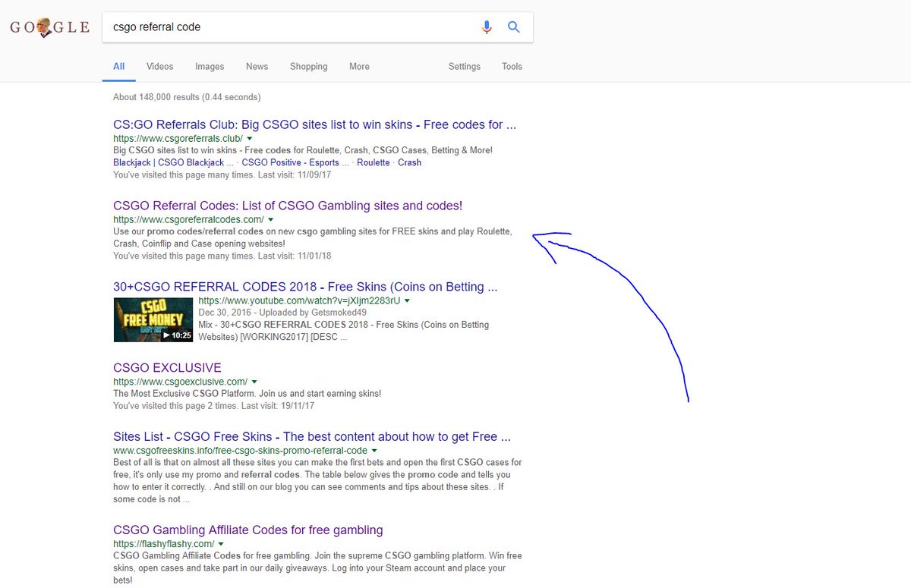Open the Roulette sitelink
Screen dimensions: 911x588
[x=374, y=162]
